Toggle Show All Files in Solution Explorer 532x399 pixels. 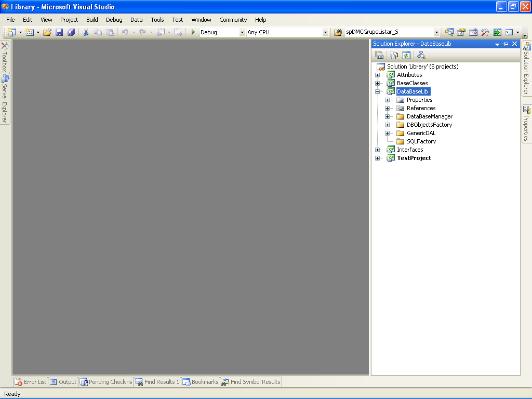394,55
